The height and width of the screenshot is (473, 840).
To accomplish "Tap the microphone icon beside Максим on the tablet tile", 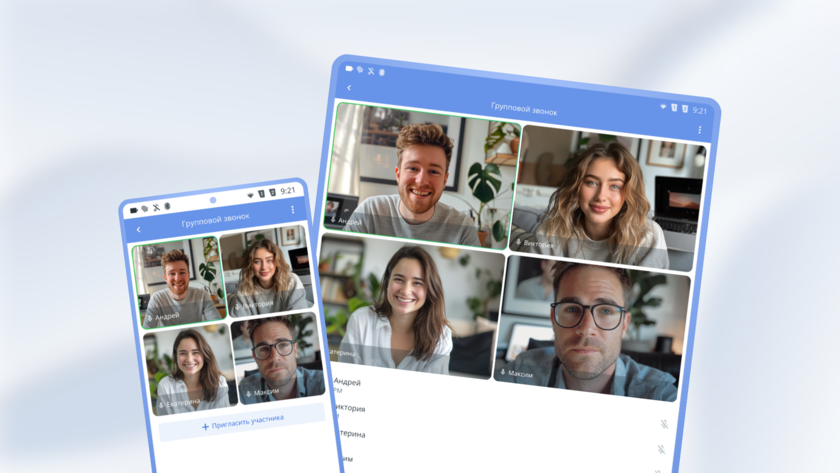I will click(x=503, y=372).
